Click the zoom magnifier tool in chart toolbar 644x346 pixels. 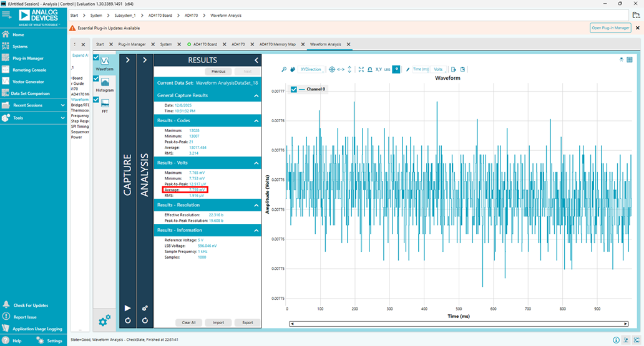[x=284, y=69]
